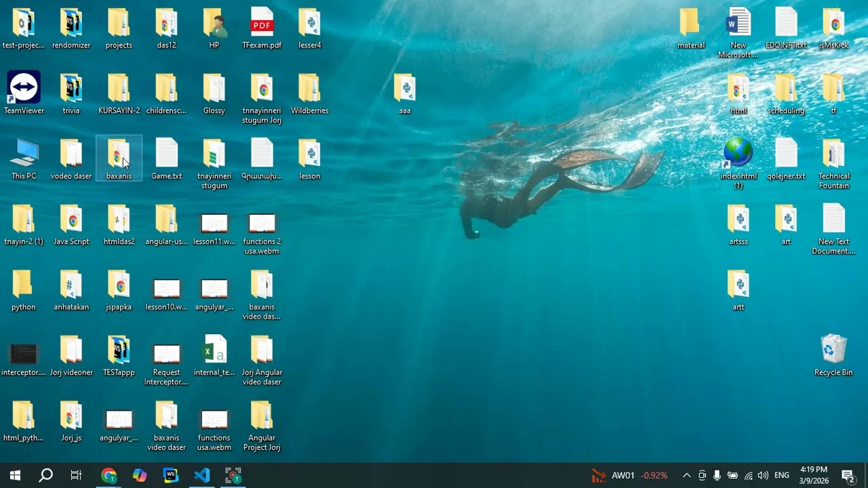Open taskbar Search
The image size is (868, 488).
point(45,475)
